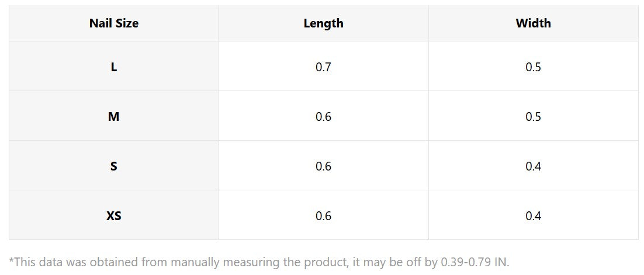Image resolution: width=644 pixels, height=275 pixels.
Task: Click the Nail Size column header
Action: pyautogui.click(x=114, y=23)
